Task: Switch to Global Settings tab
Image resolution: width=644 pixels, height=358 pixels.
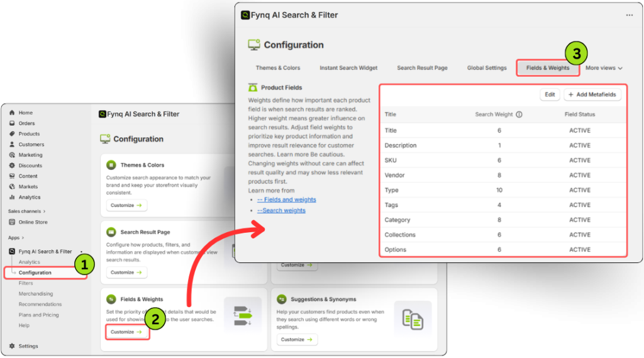Action: [487, 68]
